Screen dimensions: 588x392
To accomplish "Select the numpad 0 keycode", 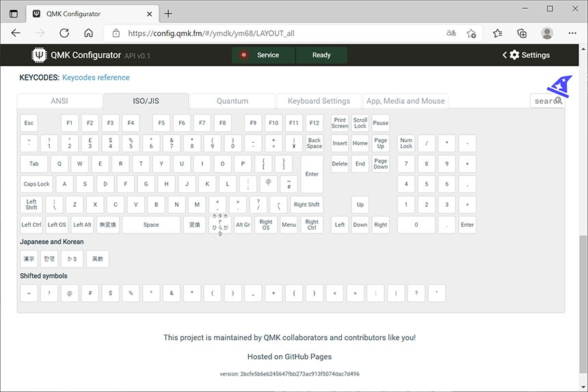I will tap(416, 225).
